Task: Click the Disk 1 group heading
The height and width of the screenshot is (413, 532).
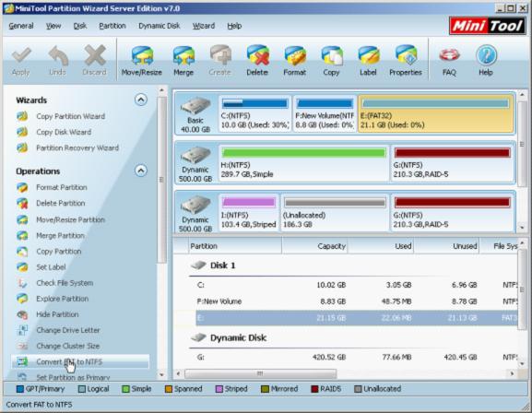Action: (x=222, y=265)
